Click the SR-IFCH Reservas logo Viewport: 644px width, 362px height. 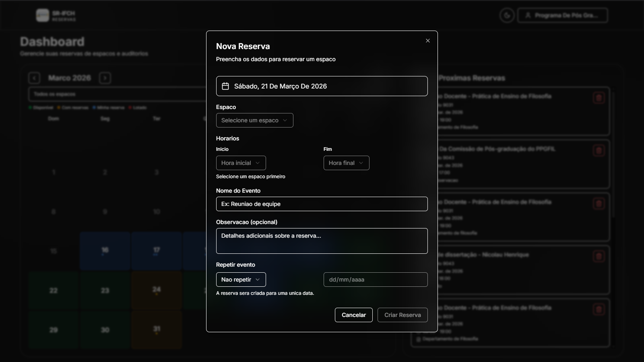[x=56, y=16]
